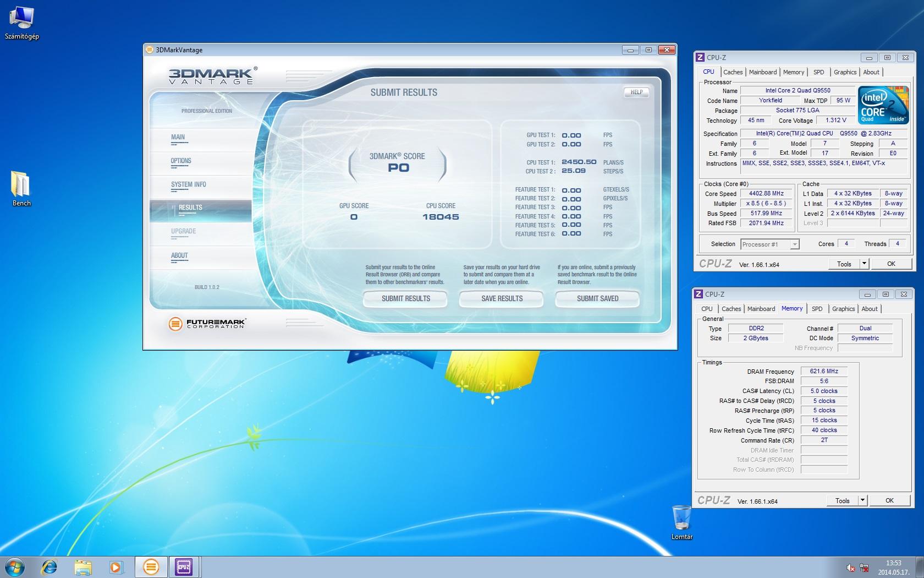The width and height of the screenshot is (924, 578).
Task: Click OK in the upper CPU-Z window
Action: [x=891, y=264]
